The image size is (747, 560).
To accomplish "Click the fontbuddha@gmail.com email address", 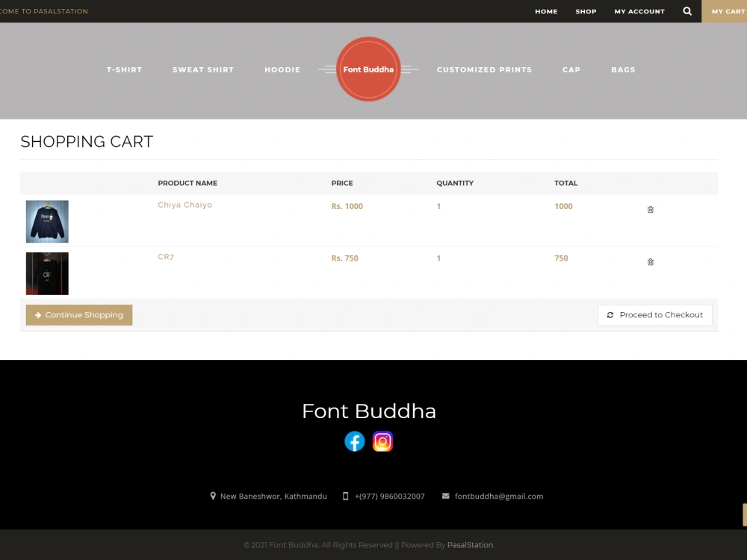I will [x=499, y=497].
